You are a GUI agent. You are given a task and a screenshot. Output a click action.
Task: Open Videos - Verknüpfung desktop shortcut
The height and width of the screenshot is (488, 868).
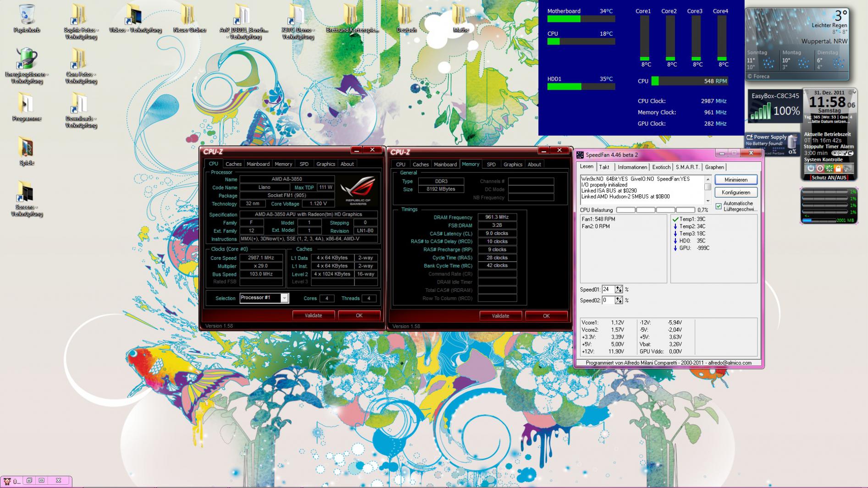point(135,18)
